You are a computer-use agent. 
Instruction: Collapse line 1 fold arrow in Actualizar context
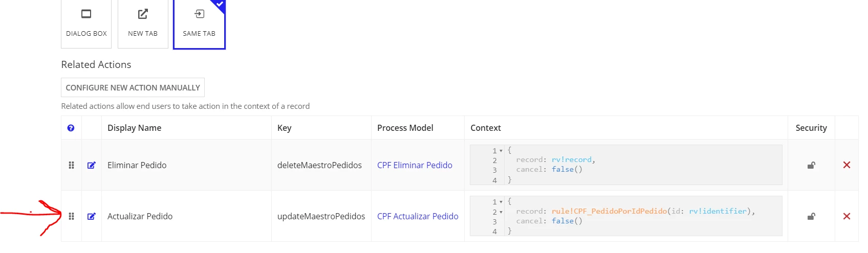pos(501,202)
